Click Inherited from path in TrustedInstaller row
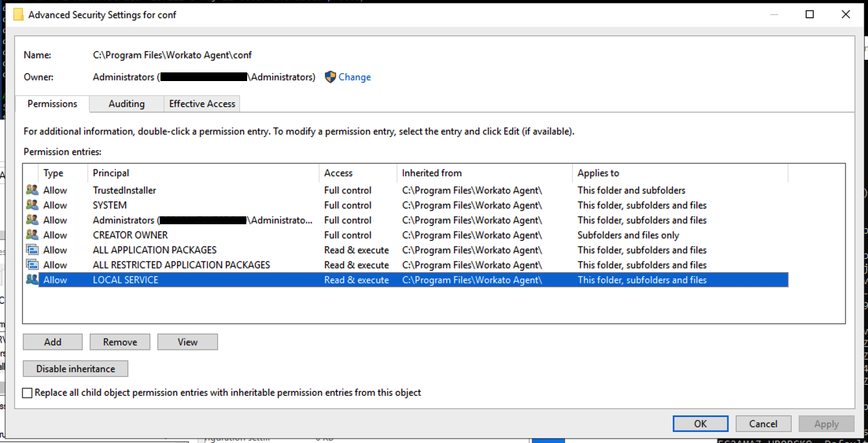This screenshot has height=443, width=868. point(471,190)
